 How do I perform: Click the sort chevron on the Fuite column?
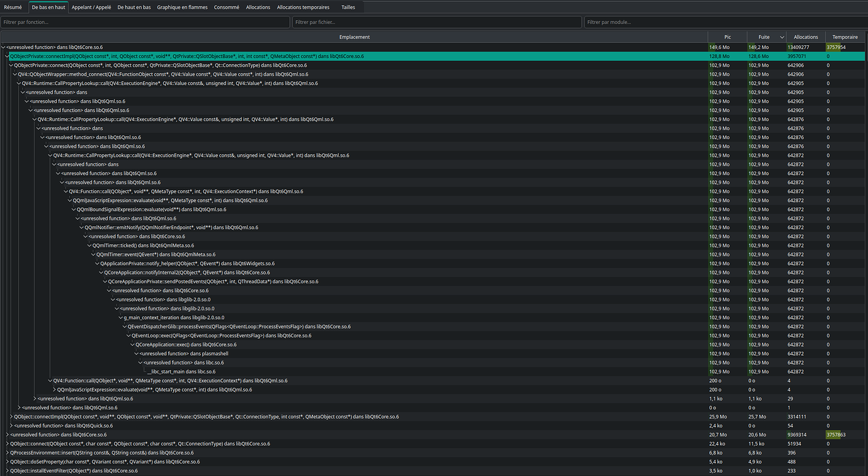click(781, 37)
